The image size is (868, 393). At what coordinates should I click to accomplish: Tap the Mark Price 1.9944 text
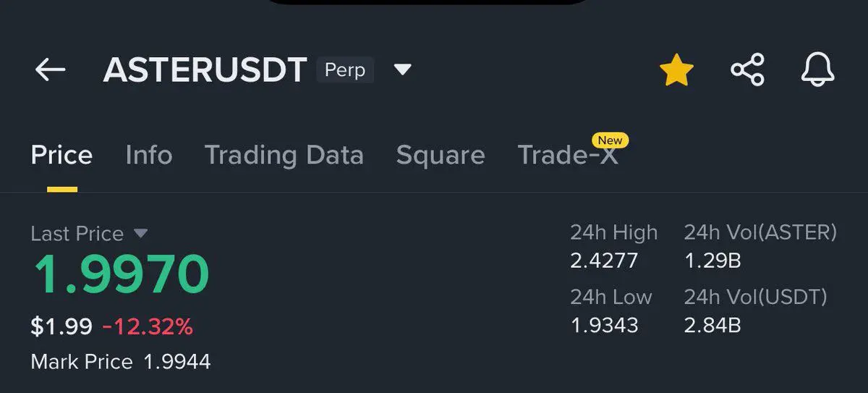(x=121, y=362)
